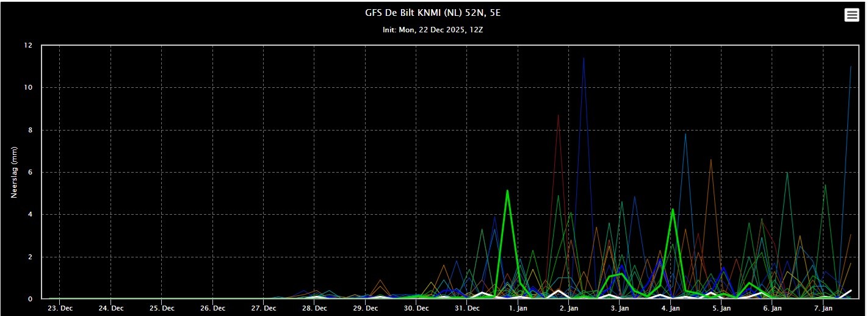Image resolution: width=868 pixels, height=316 pixels.
Task: Click the 30. Dec axis label
Action: [416, 308]
